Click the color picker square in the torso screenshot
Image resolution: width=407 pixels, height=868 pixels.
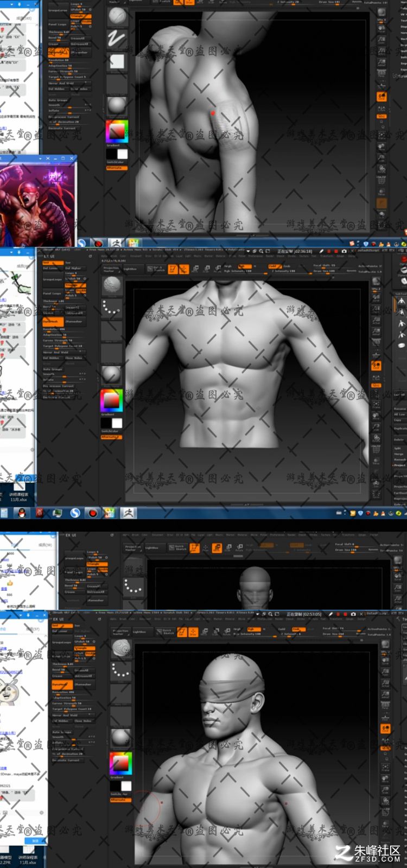tap(111, 400)
